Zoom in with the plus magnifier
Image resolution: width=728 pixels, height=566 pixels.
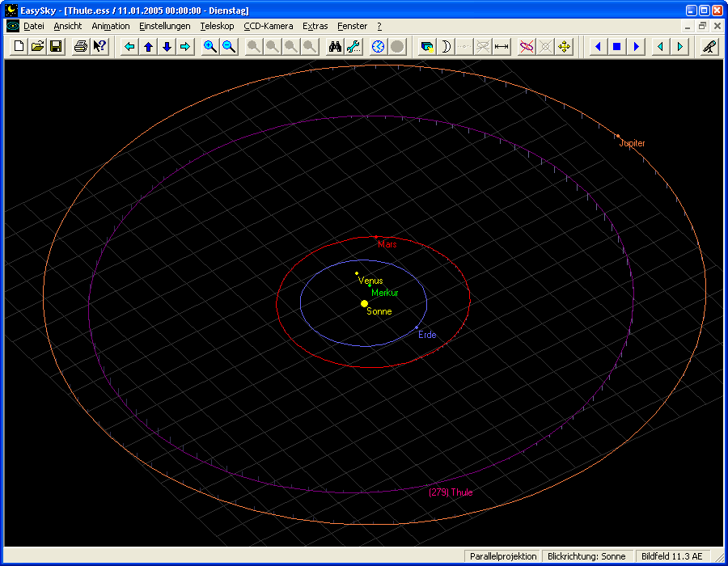point(210,47)
